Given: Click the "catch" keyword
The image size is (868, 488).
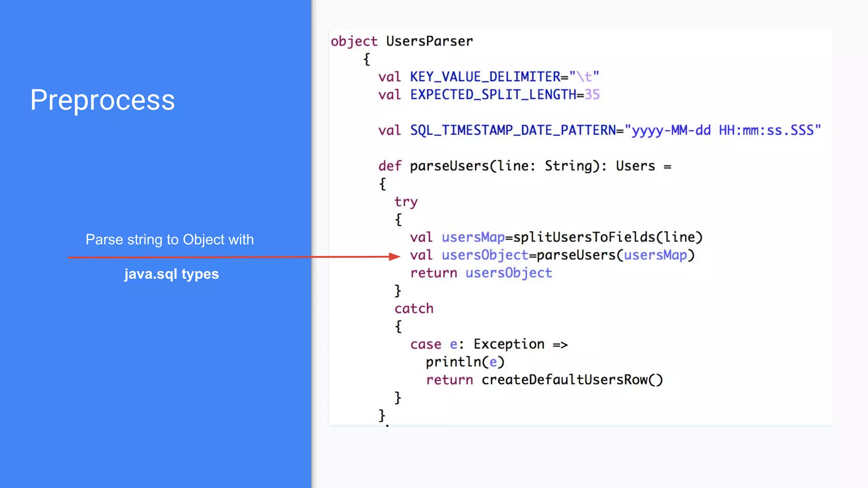Looking at the screenshot, I should 414,308.
